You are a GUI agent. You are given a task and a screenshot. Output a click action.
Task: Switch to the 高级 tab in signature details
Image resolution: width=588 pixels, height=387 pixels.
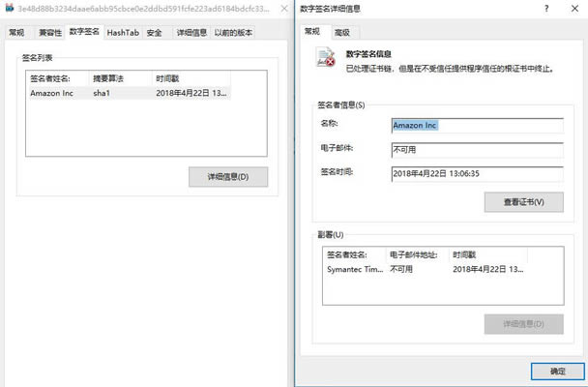(x=342, y=32)
